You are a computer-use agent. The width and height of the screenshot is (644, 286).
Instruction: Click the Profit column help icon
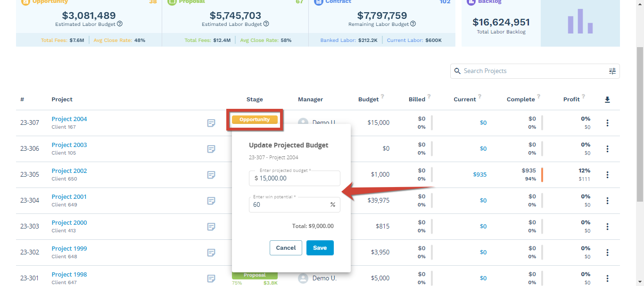point(585,97)
